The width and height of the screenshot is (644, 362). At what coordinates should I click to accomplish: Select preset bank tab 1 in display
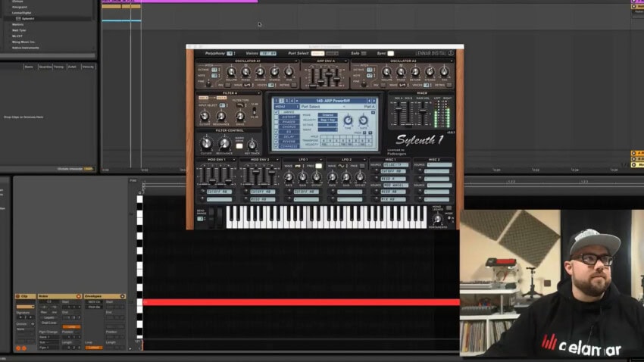277,101
